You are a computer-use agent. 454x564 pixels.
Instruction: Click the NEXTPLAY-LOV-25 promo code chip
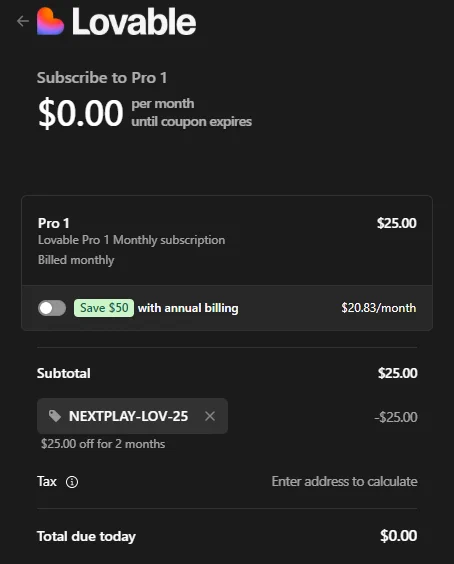point(132,416)
